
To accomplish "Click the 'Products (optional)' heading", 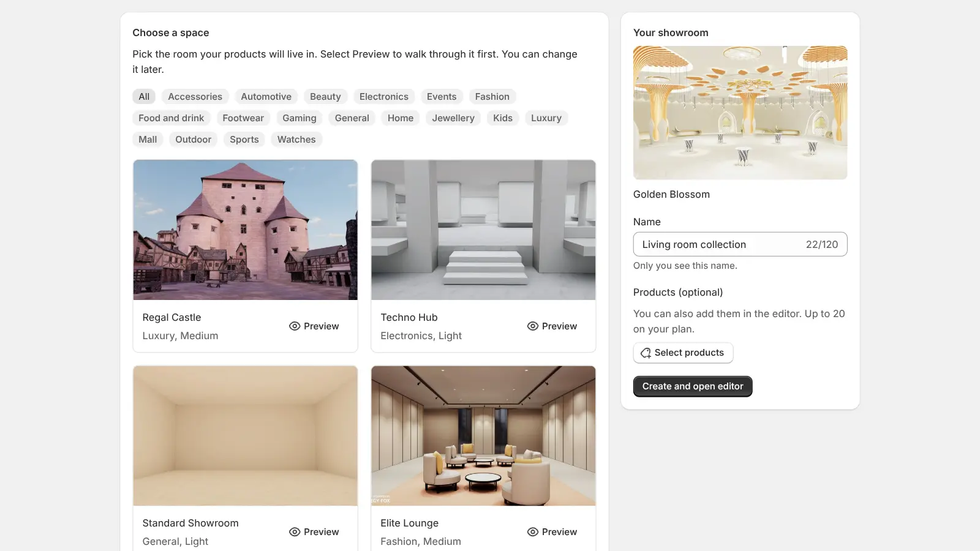I will (x=678, y=292).
